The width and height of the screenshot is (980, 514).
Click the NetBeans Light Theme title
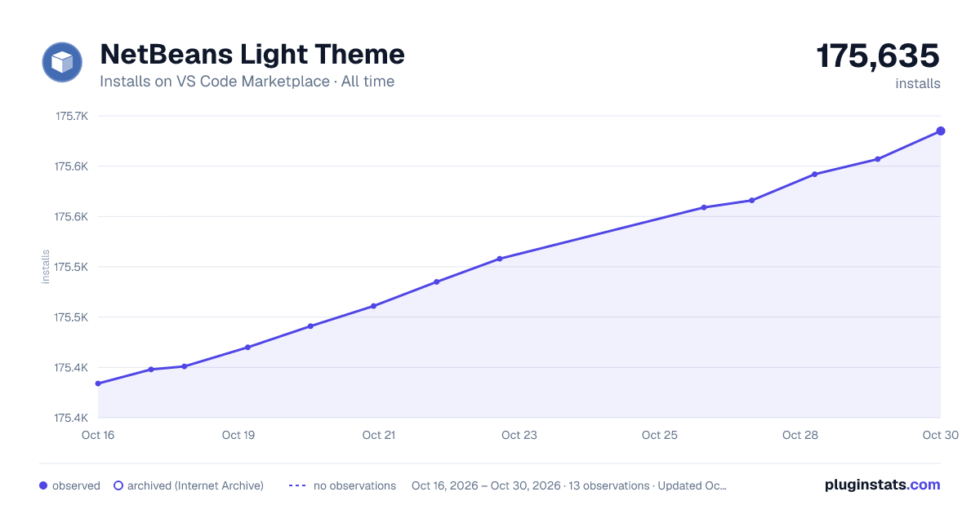(252, 55)
